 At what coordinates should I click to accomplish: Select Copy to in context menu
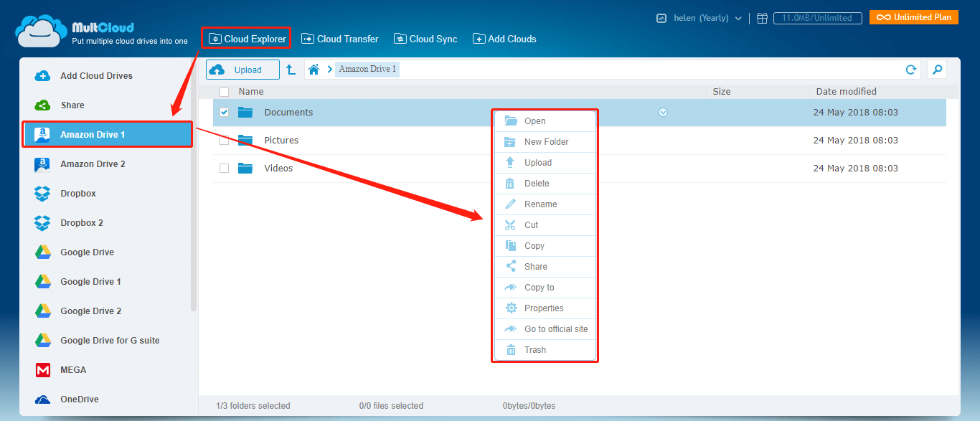(545, 288)
